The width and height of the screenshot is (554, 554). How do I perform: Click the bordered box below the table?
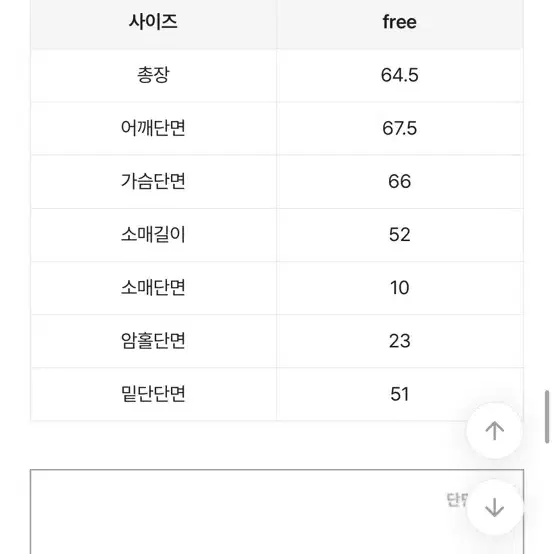tap(277, 512)
